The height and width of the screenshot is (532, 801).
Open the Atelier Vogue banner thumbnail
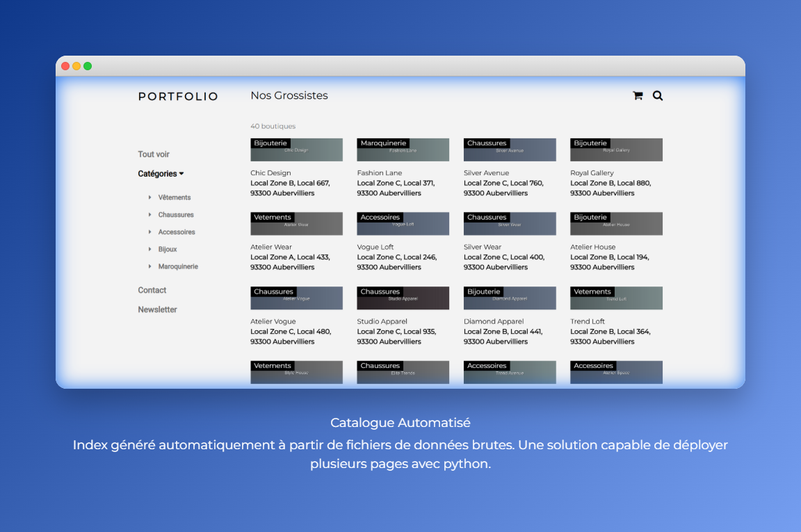coord(296,298)
